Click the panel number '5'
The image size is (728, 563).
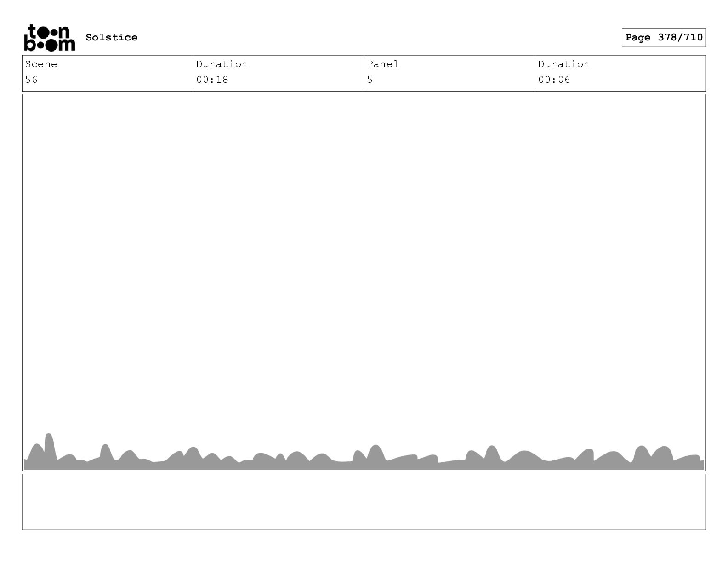(x=370, y=80)
